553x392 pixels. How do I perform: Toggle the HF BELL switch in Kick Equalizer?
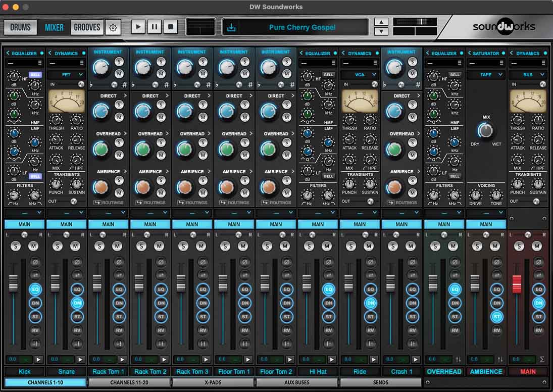click(35, 74)
